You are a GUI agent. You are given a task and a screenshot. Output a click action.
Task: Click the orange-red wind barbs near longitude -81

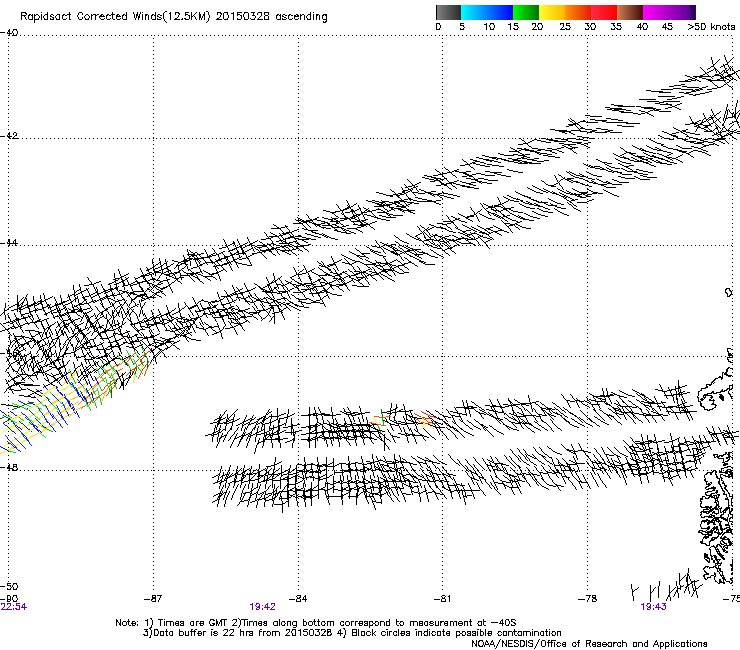[x=425, y=419]
